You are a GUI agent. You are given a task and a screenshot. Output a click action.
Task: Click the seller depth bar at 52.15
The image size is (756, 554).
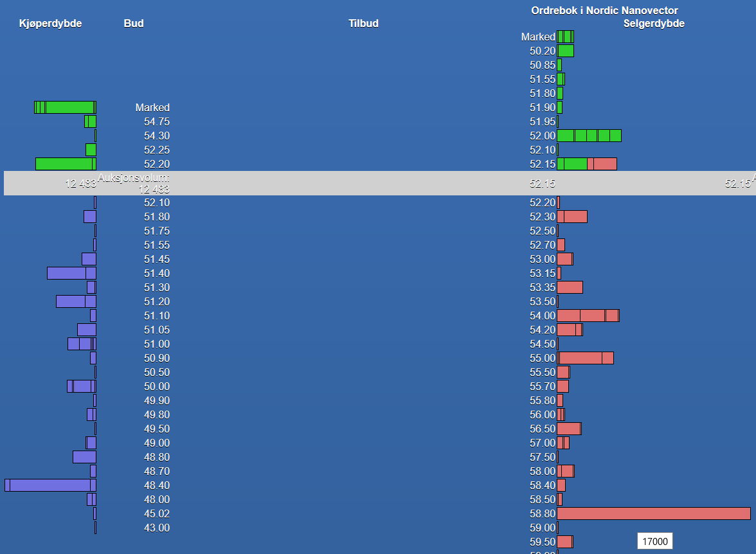pos(587,164)
